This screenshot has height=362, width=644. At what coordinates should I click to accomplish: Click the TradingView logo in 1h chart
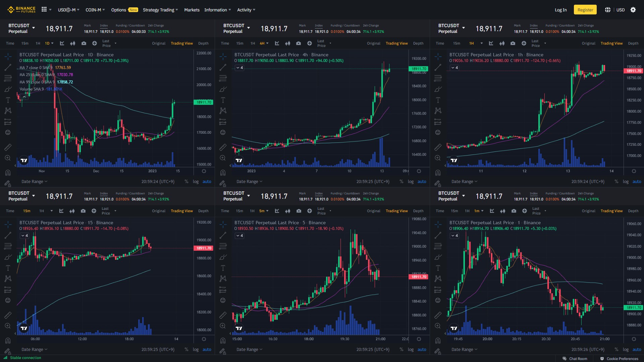454,160
